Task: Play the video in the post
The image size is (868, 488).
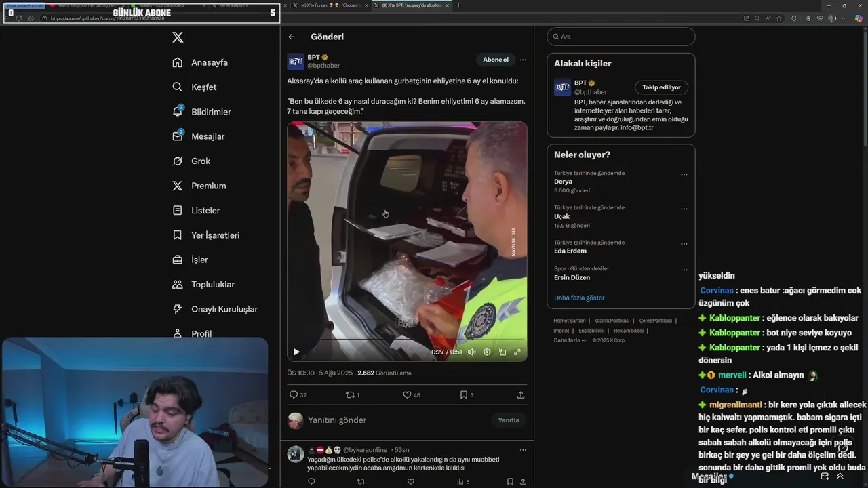Action: [296, 352]
